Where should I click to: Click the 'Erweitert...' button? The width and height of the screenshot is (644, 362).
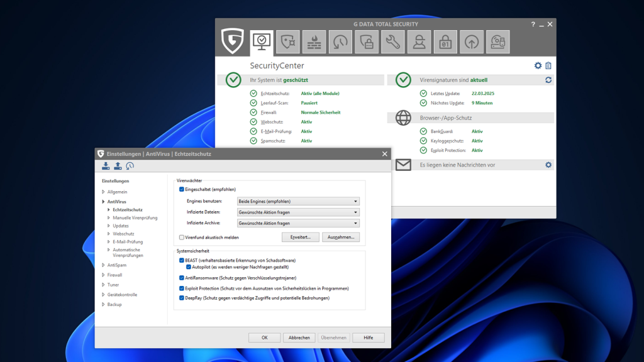click(x=300, y=237)
